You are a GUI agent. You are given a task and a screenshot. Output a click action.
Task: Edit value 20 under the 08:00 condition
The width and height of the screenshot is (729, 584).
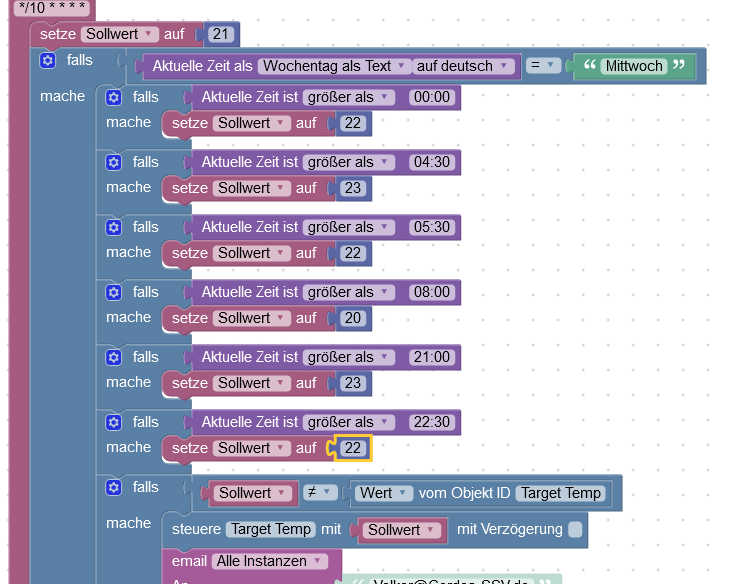(352, 318)
